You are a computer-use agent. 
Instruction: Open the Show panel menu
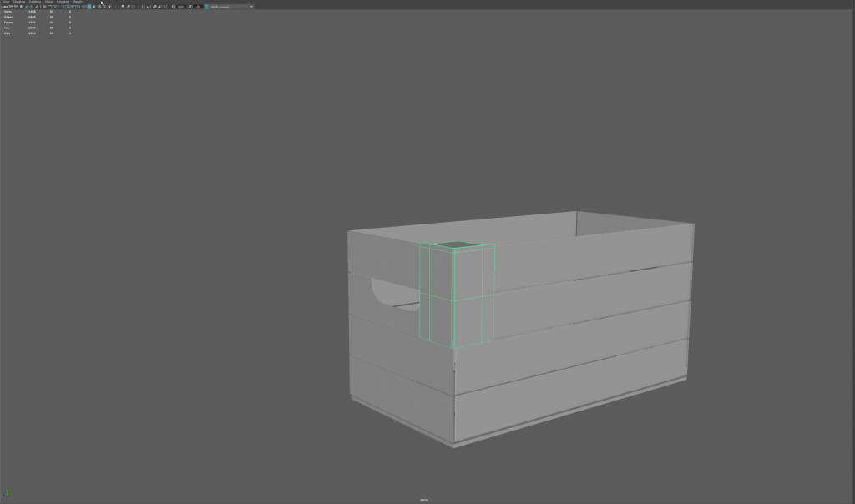48,2
